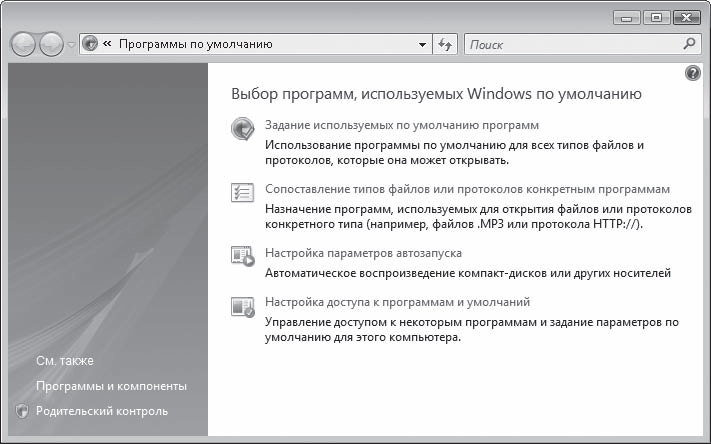Open Help via the question mark icon
Viewport: 711px width, 444px height.
click(693, 74)
